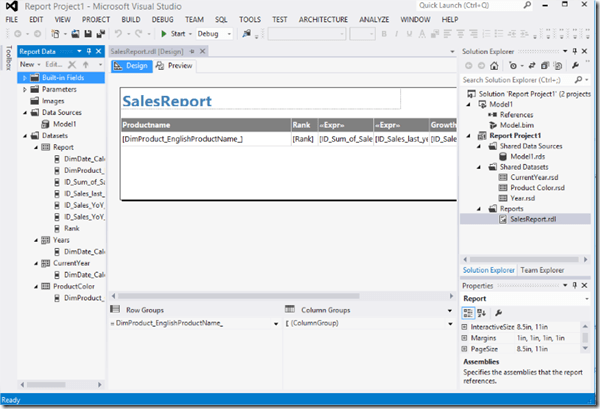This screenshot has width=600, height=409.
Task: Click Categorized view icon in Properties
Action: coord(467,313)
